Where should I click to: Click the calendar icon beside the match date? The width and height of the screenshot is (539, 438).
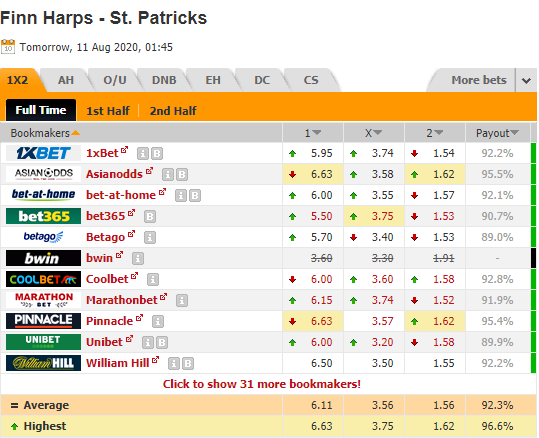point(8,46)
